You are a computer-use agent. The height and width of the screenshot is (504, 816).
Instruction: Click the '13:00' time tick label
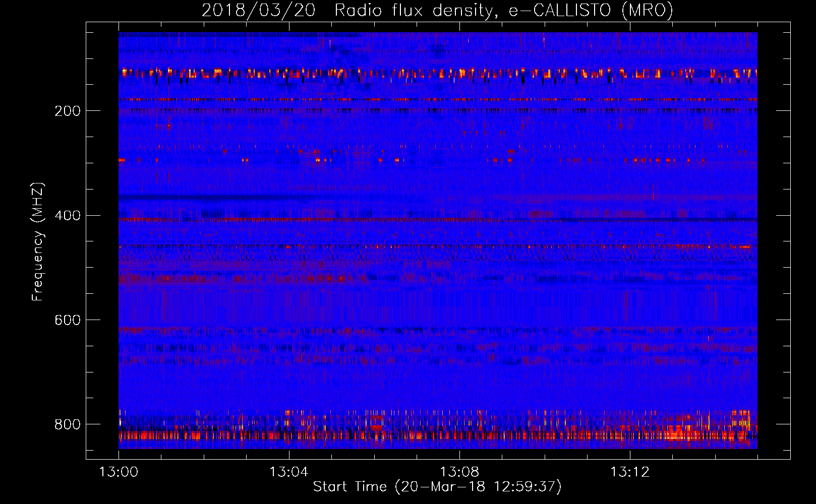click(x=119, y=472)
